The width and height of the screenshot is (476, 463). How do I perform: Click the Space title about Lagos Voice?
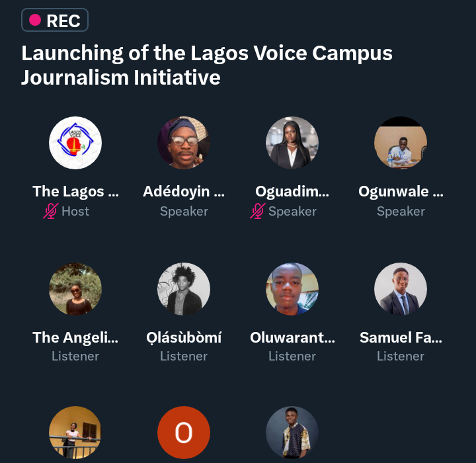pyautogui.click(x=207, y=65)
